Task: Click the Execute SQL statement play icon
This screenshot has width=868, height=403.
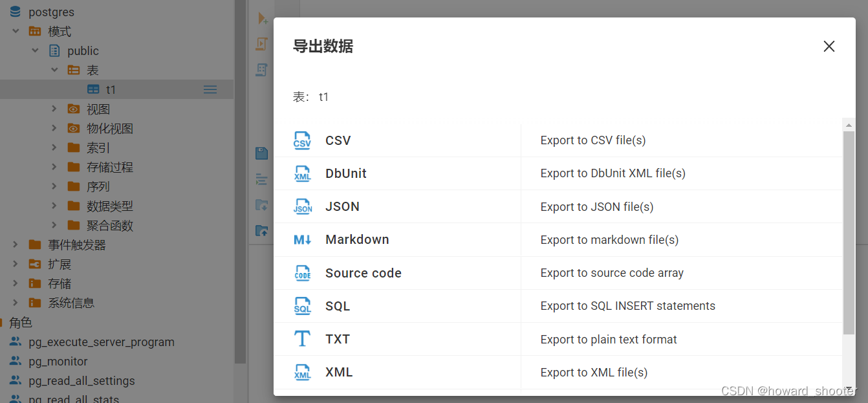Action: (x=262, y=18)
